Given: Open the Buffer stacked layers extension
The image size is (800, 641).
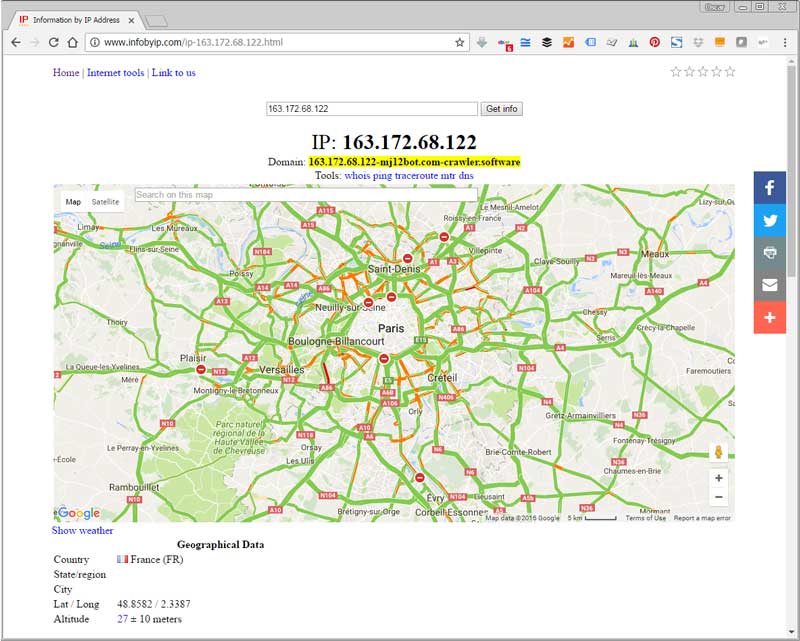Looking at the screenshot, I should click(x=547, y=42).
